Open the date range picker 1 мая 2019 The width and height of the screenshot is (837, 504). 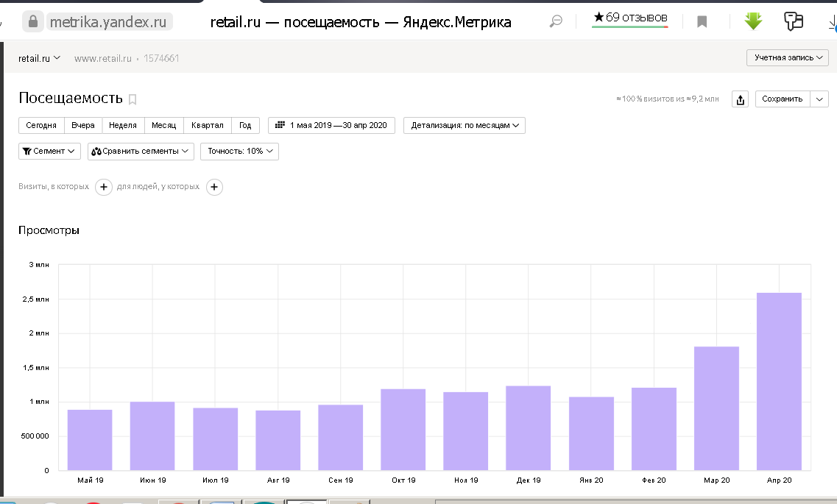pyautogui.click(x=331, y=125)
